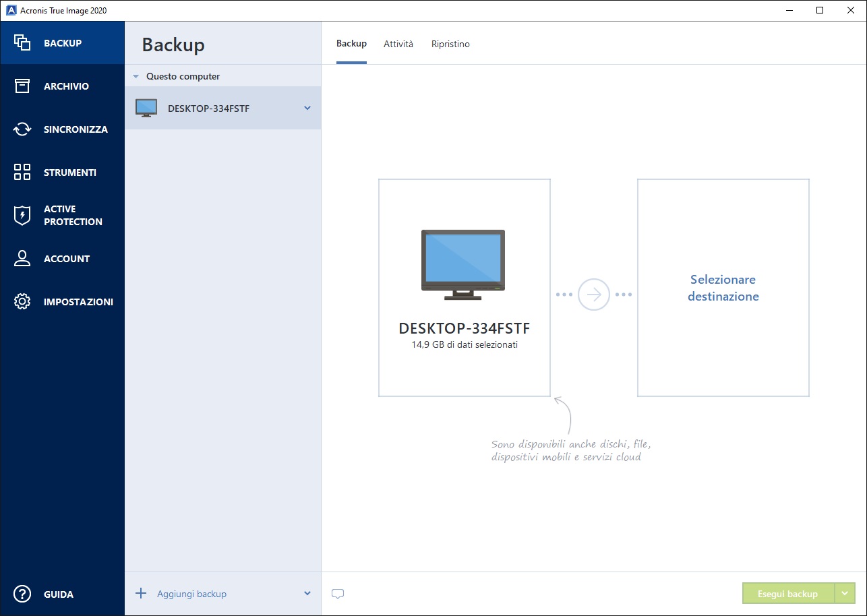867x616 pixels.
Task: Click the Acronis logo in title bar
Action: click(x=10, y=10)
